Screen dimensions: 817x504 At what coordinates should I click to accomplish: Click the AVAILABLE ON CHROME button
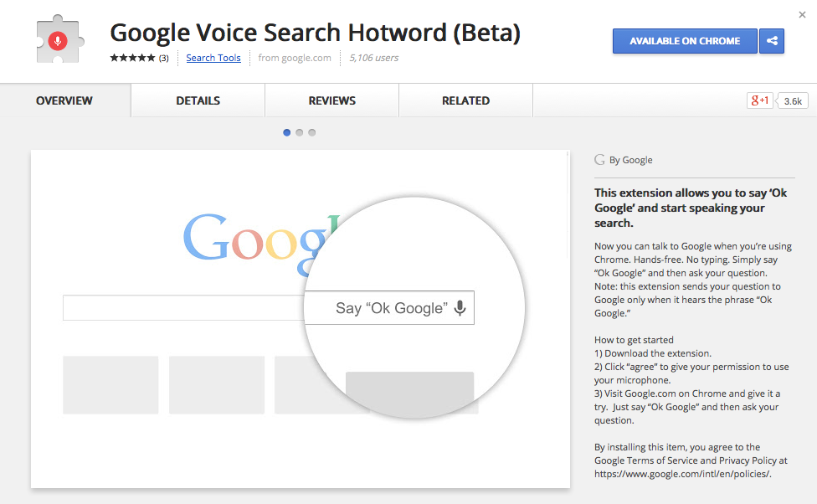coord(685,40)
